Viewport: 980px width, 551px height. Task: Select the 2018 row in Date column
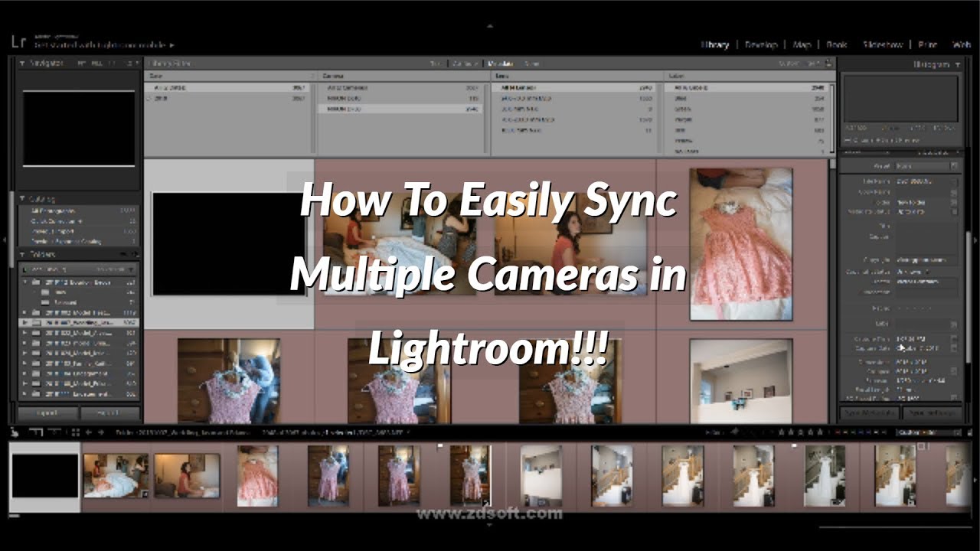229,99
